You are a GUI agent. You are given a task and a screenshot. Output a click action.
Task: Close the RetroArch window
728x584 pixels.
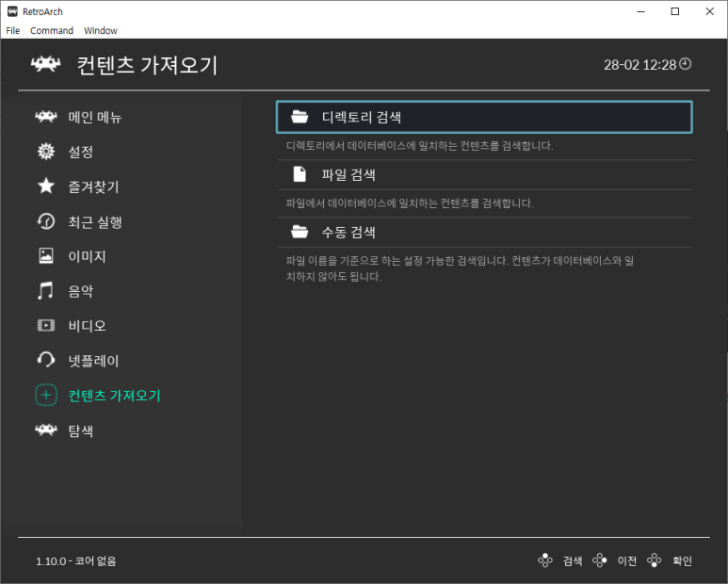tap(709, 11)
